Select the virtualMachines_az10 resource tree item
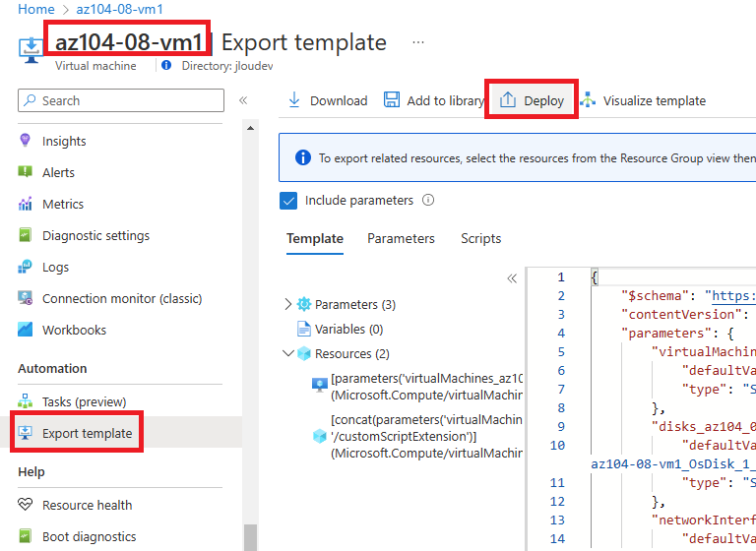This screenshot has width=756, height=551. [x=426, y=387]
